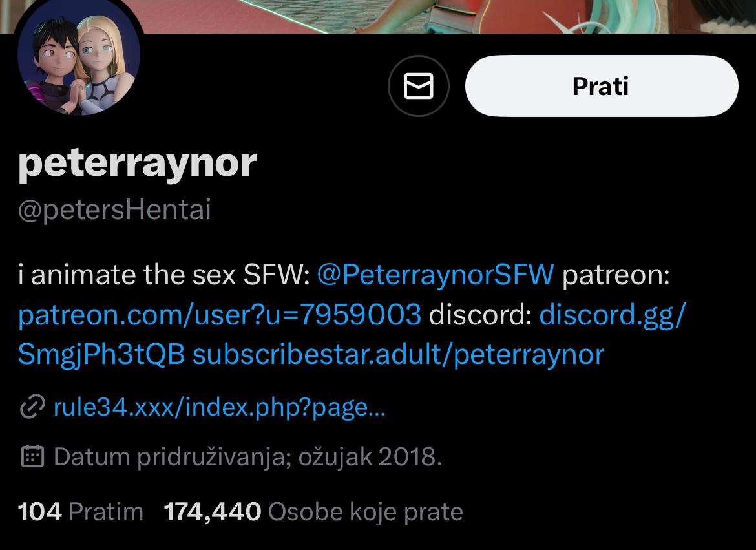Click the calendar join-date icon

tap(32, 456)
